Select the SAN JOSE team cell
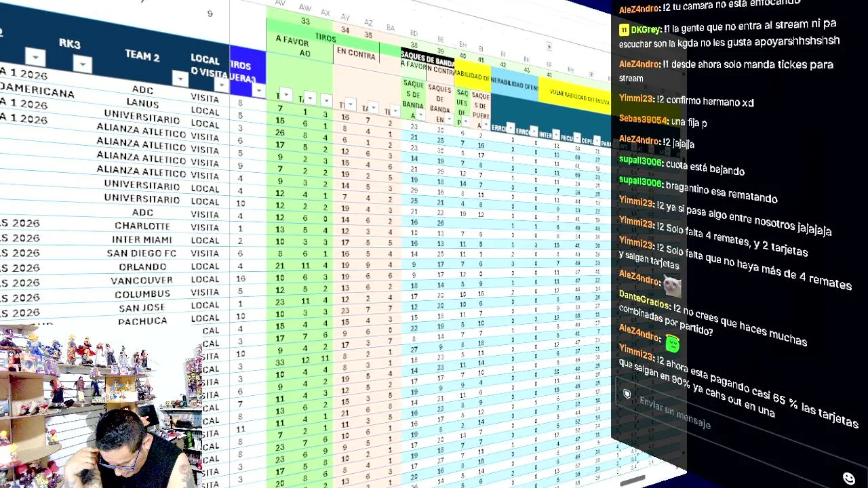The height and width of the screenshot is (488, 868). click(142, 307)
